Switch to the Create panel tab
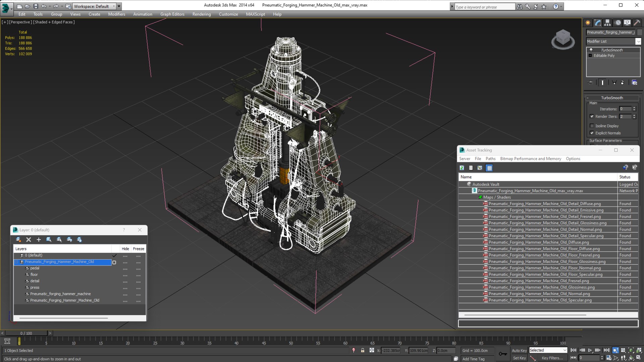The height and width of the screenshot is (362, 644). (588, 23)
